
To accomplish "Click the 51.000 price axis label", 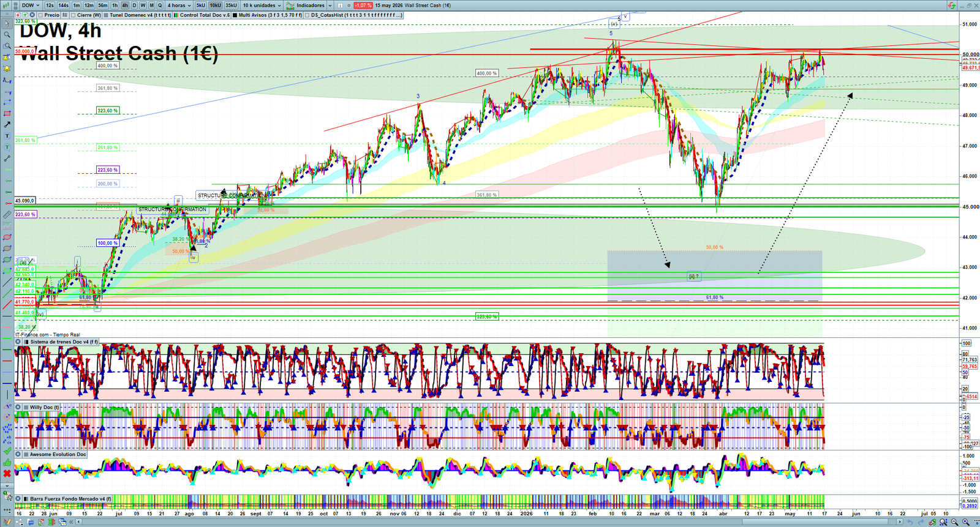I will (x=970, y=24).
